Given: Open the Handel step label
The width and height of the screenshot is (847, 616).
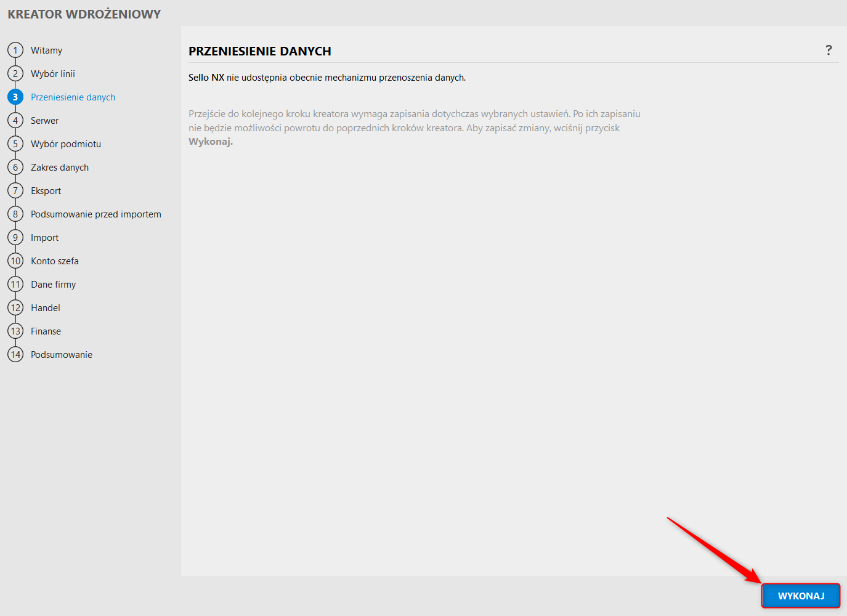Looking at the screenshot, I should click(46, 308).
